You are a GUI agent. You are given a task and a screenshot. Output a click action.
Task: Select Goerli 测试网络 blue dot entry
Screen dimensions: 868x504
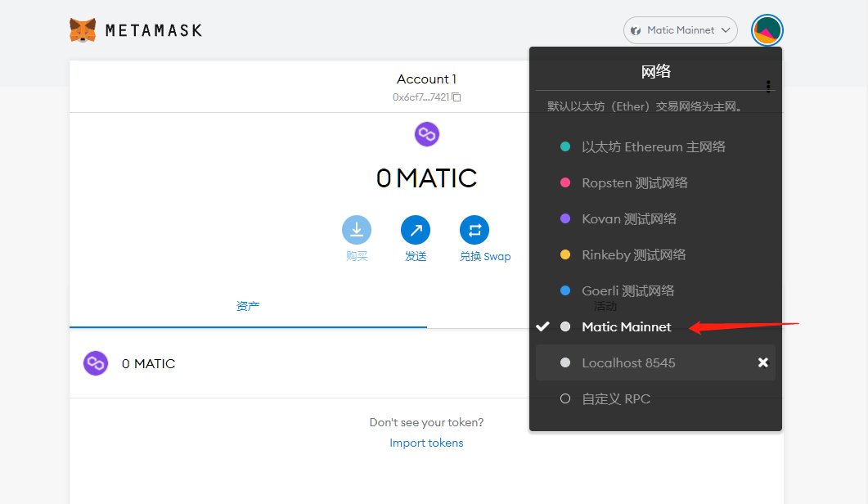627,291
